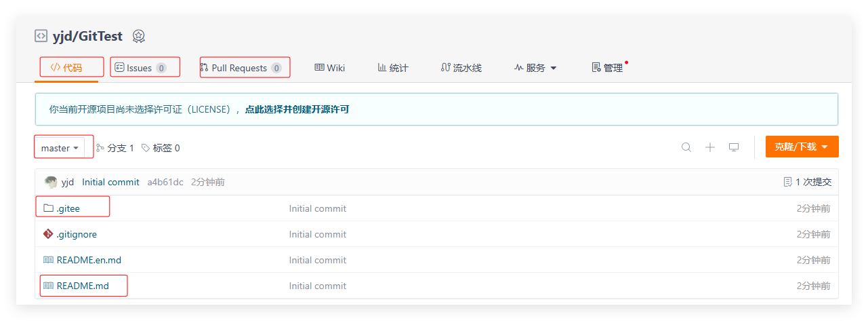Click the Issues count badge 0
Screen dimensions: 868x321
tap(161, 68)
